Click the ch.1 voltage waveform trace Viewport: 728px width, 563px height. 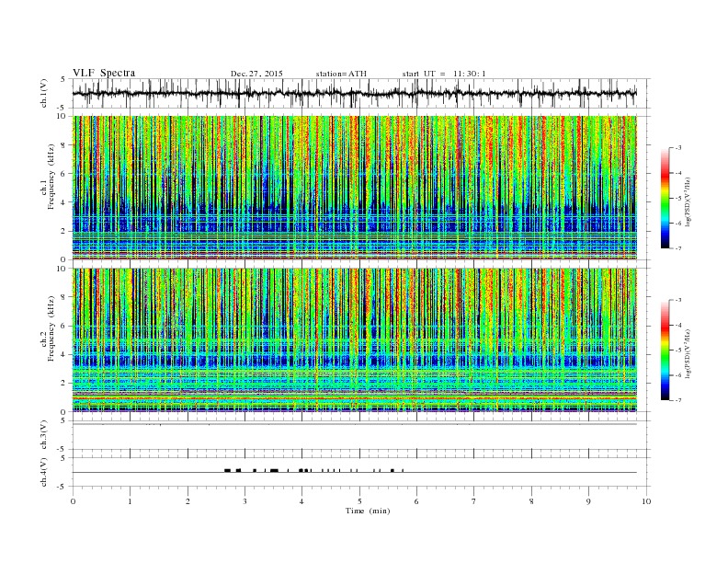click(x=355, y=93)
